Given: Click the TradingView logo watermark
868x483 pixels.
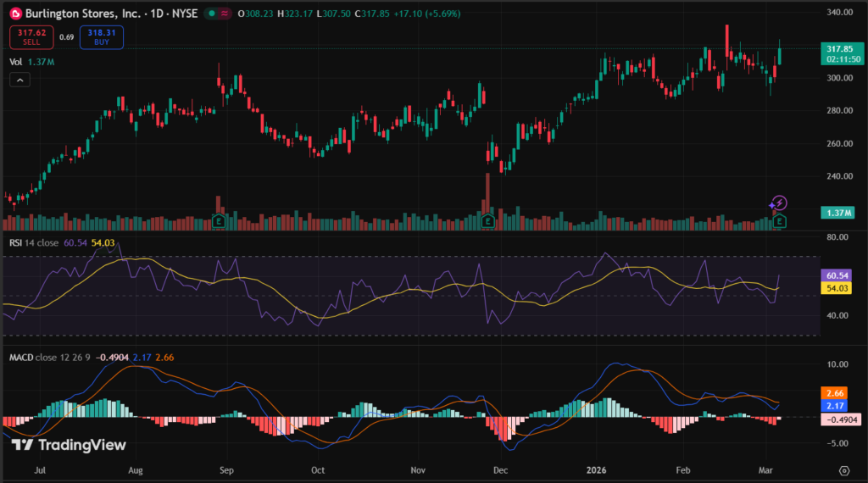Looking at the screenshot, I should pos(69,445).
